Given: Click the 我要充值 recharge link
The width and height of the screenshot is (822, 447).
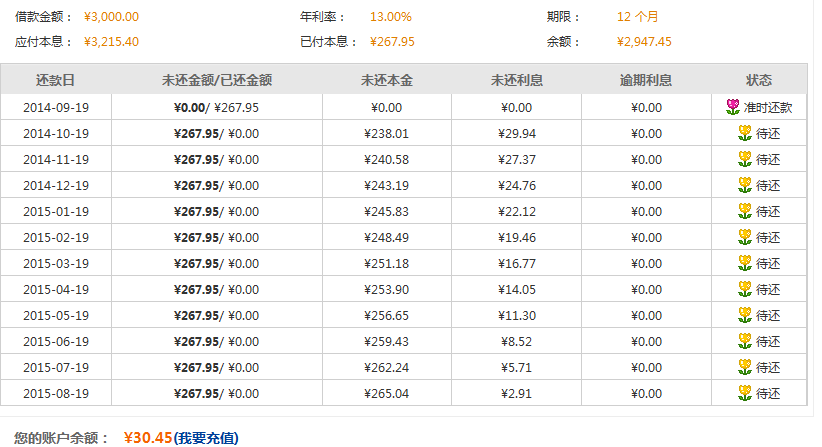Looking at the screenshot, I should coord(207,438).
